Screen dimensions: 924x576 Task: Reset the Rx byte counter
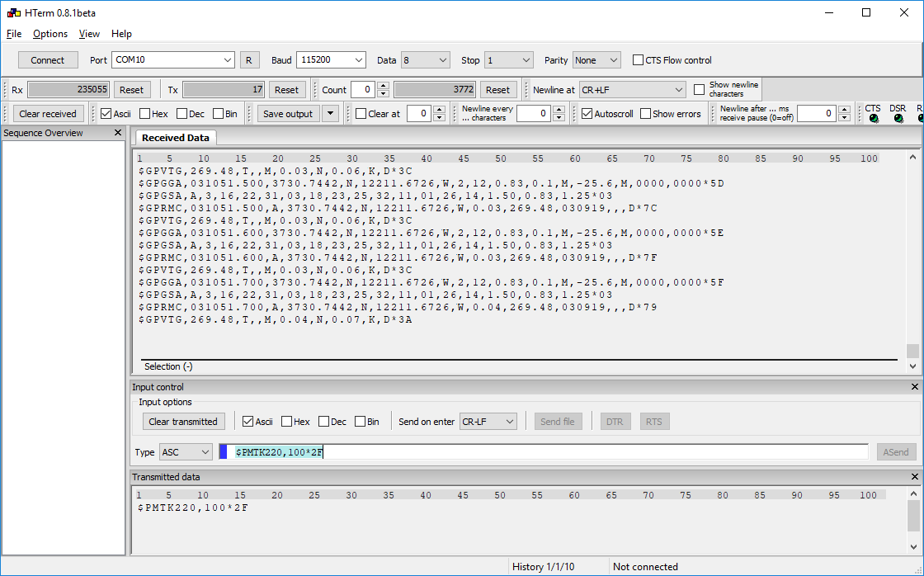click(131, 90)
